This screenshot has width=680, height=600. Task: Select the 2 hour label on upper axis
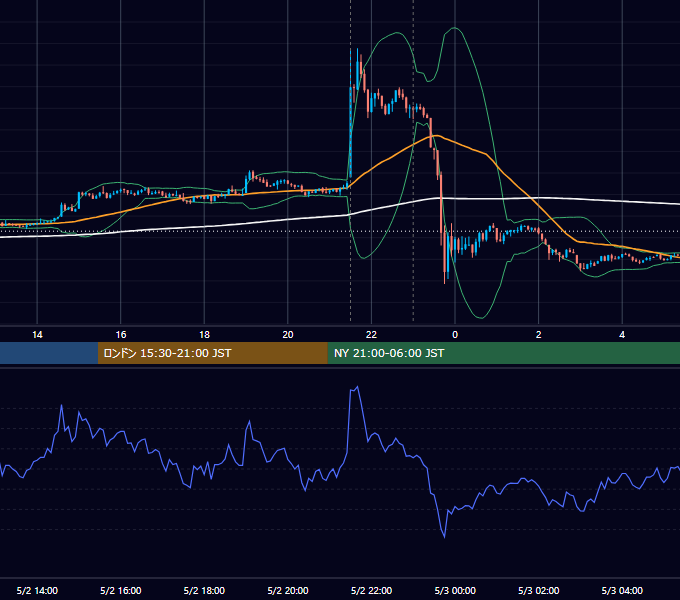click(539, 335)
